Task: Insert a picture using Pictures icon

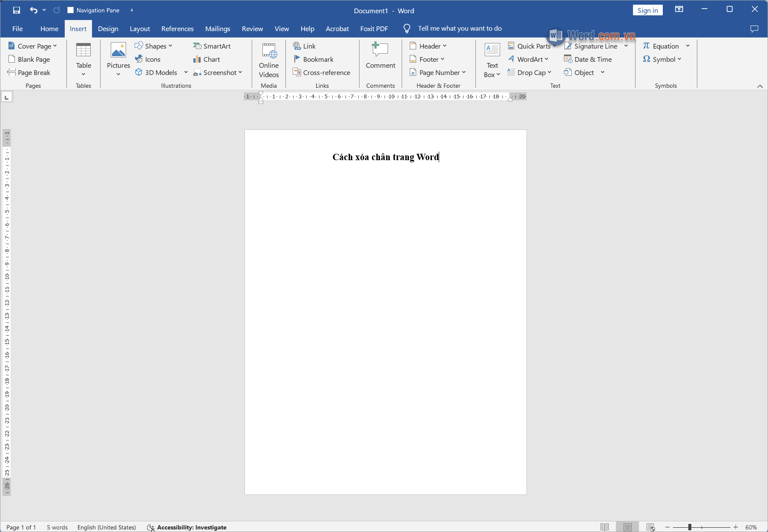Action: tap(118, 51)
